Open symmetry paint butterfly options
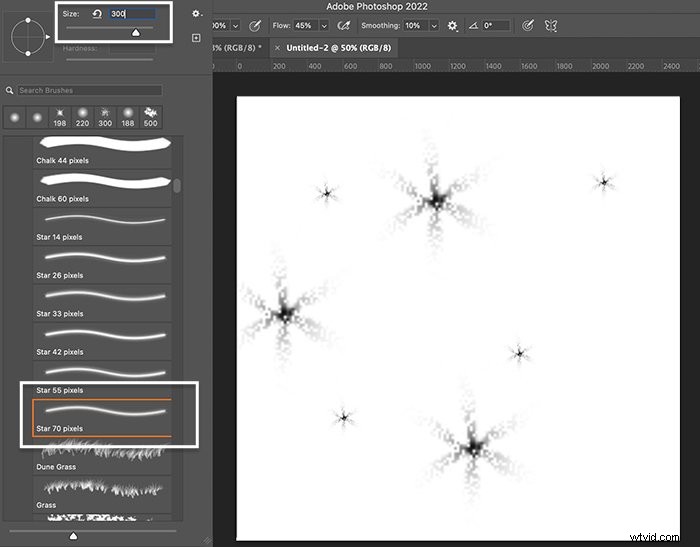The height and width of the screenshot is (547, 700). tap(551, 26)
